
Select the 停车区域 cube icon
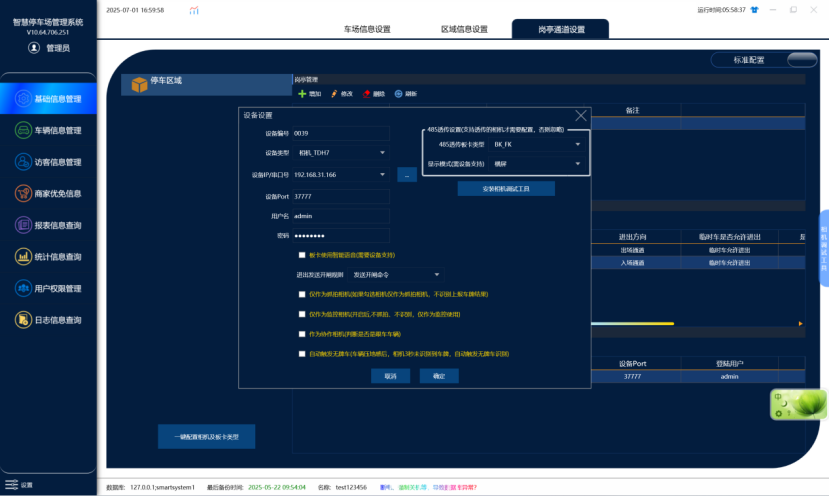[x=139, y=84]
